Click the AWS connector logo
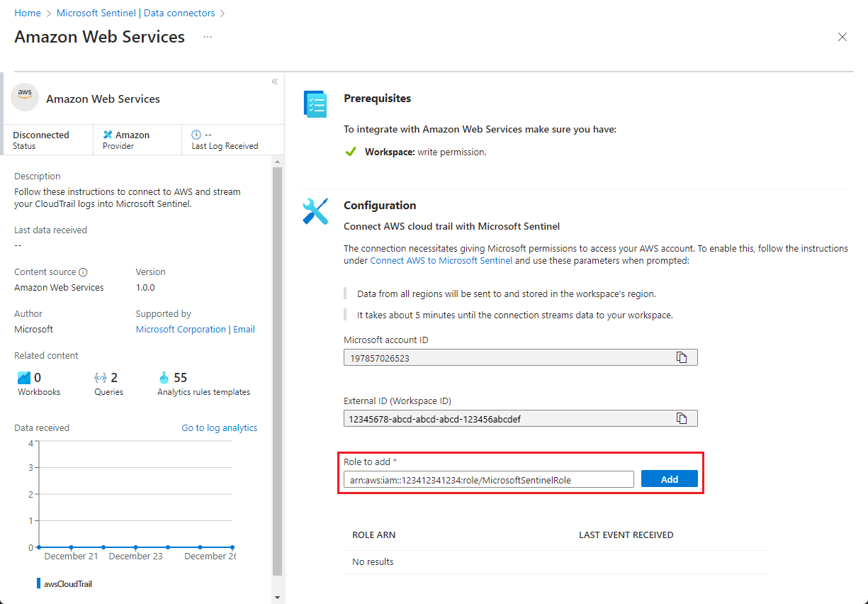The width and height of the screenshot is (868, 604). pos(24,97)
